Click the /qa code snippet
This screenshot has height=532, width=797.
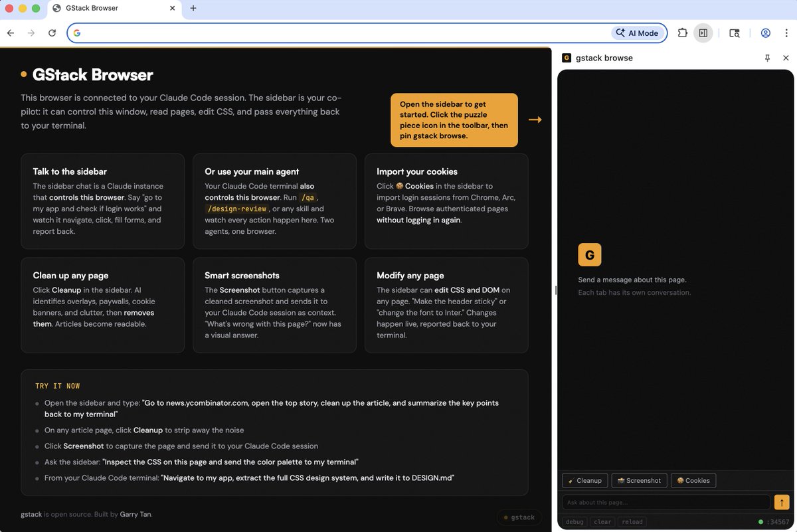(307, 198)
